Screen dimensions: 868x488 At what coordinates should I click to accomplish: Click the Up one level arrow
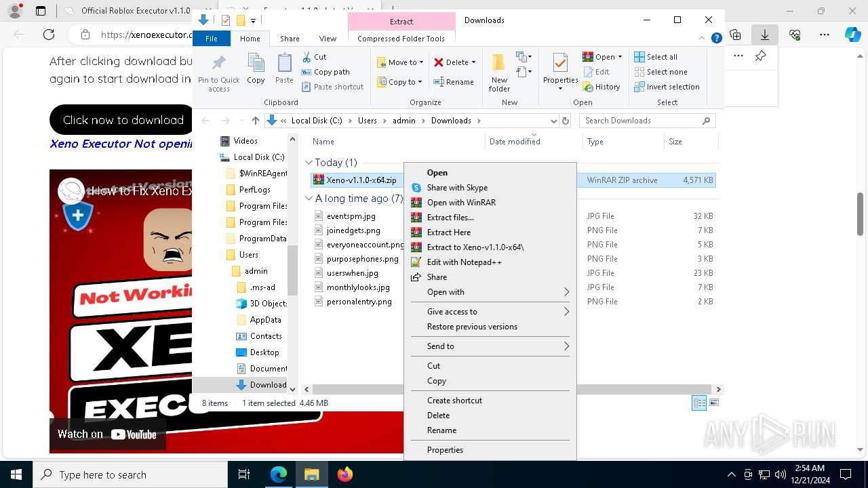[255, 121]
